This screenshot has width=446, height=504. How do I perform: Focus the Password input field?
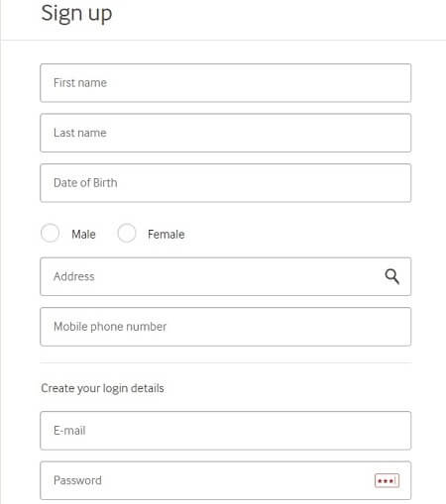coord(226,480)
